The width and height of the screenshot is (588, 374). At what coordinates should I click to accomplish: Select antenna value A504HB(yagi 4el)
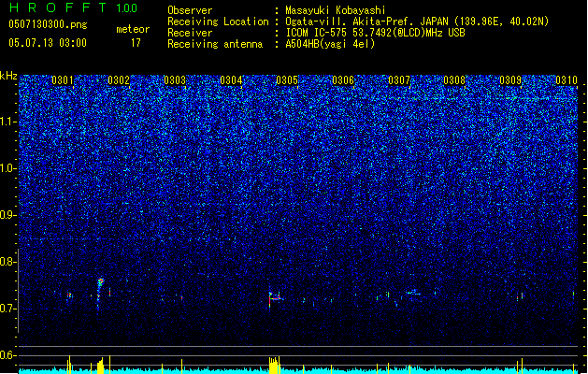pos(330,44)
